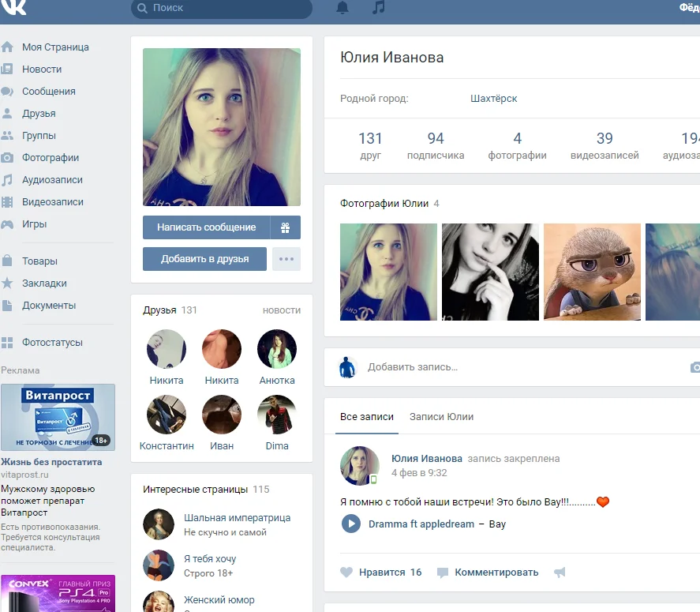The height and width of the screenshot is (612, 700).
Task: Click the people icon beside Группы
Action: pos(7,135)
